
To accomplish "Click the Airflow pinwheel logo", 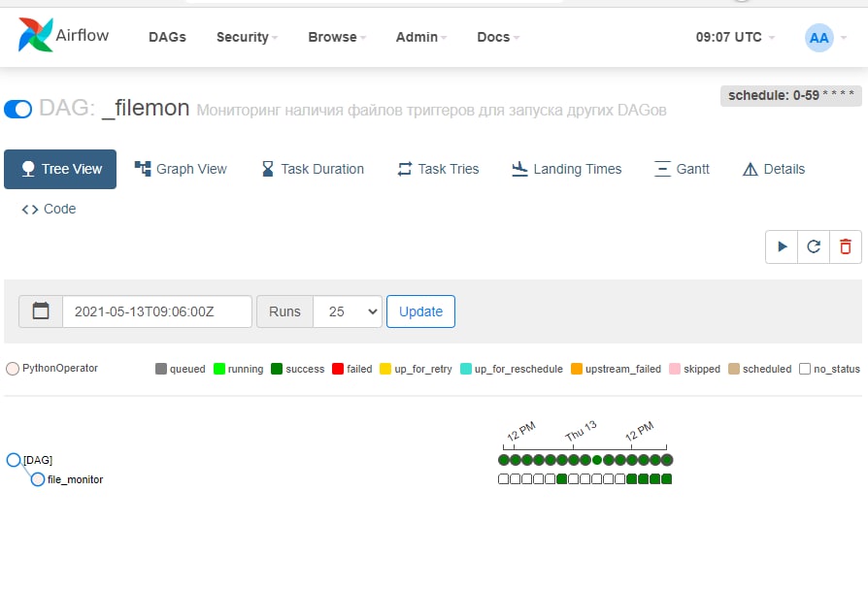I will [35, 35].
